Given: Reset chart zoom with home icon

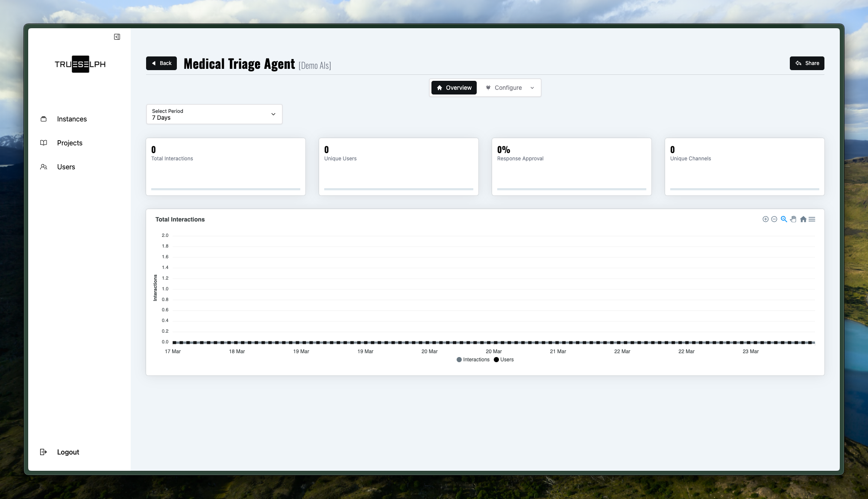Looking at the screenshot, I should [x=803, y=219].
